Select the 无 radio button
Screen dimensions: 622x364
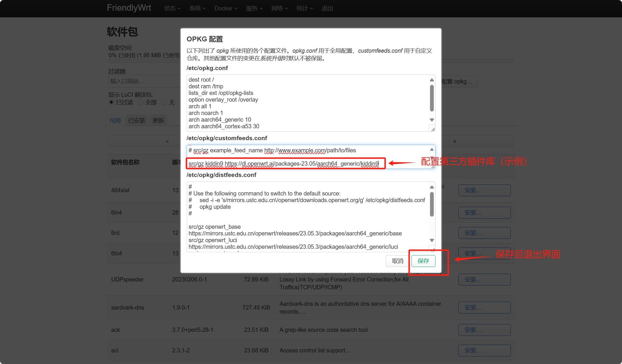click(164, 102)
